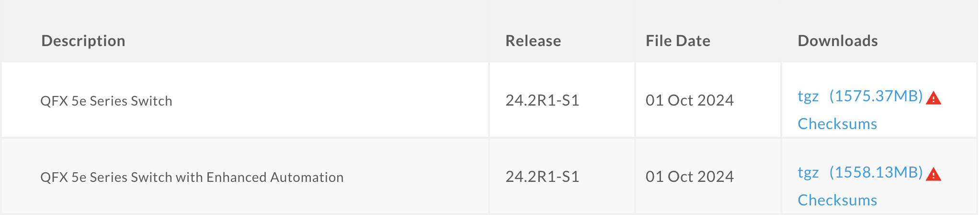Download tgz for QFX 5e Series Switch
Image resolution: width=980 pixels, height=215 pixels.
tap(808, 96)
